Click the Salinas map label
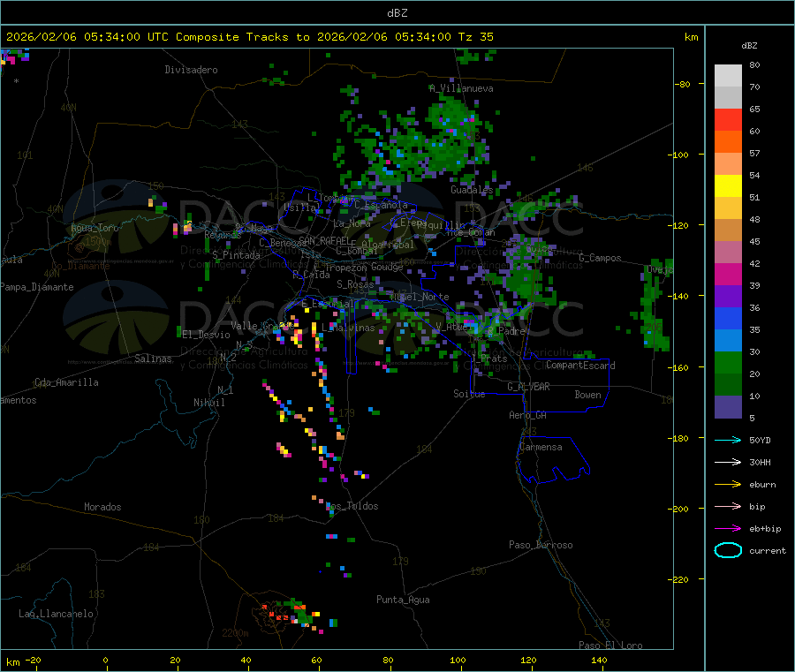The image size is (795, 672). [x=153, y=359]
